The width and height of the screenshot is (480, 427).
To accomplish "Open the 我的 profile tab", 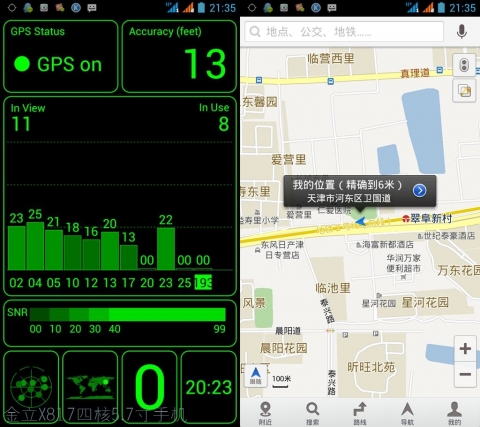I will tap(455, 413).
